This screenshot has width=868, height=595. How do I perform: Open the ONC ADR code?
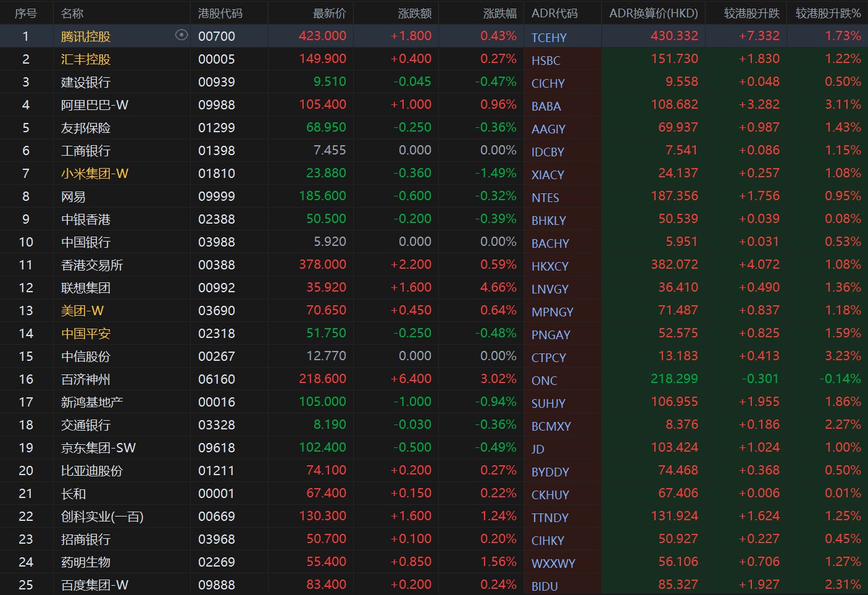(544, 381)
